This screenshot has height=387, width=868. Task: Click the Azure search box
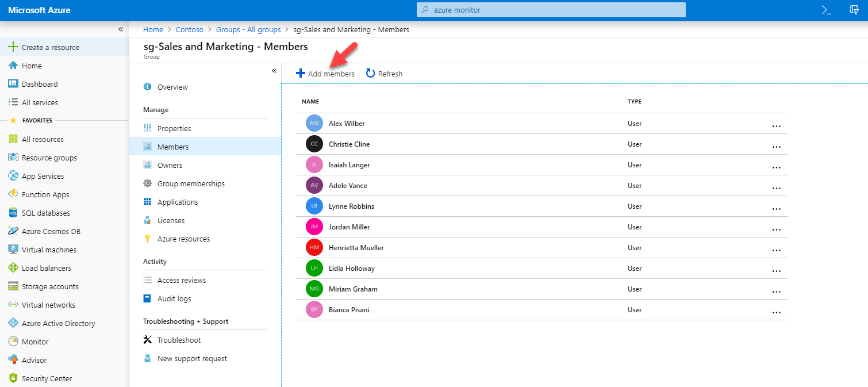point(551,10)
